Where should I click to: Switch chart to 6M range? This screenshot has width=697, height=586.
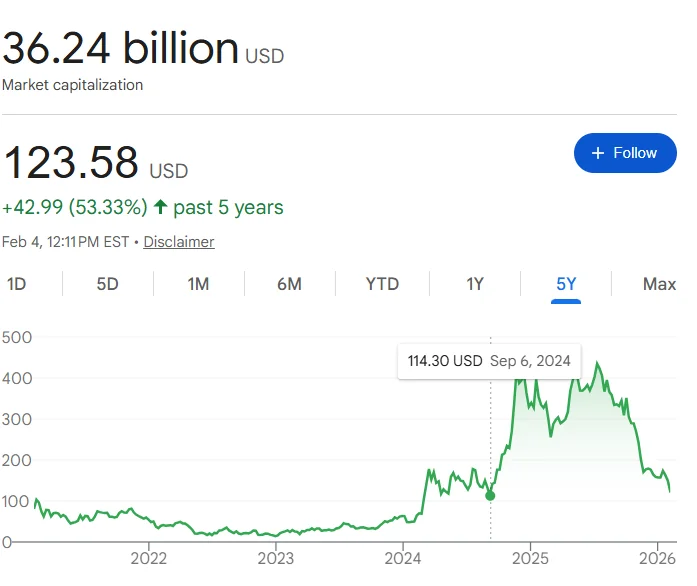click(289, 284)
